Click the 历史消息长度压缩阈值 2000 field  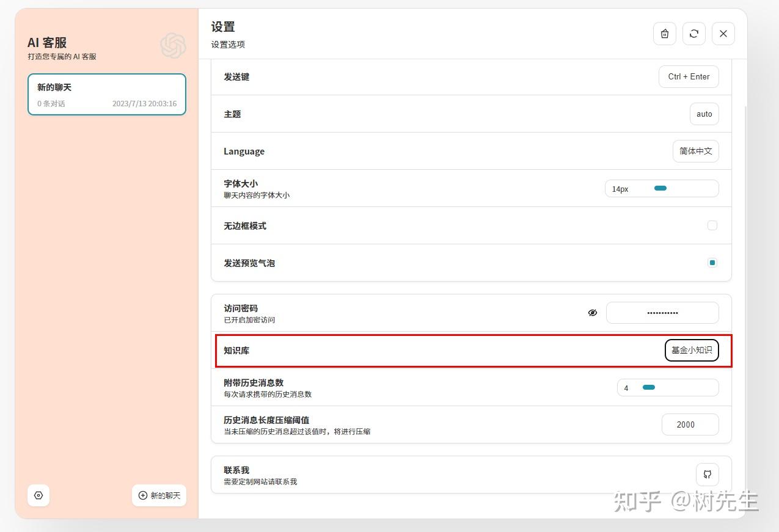[690, 425]
